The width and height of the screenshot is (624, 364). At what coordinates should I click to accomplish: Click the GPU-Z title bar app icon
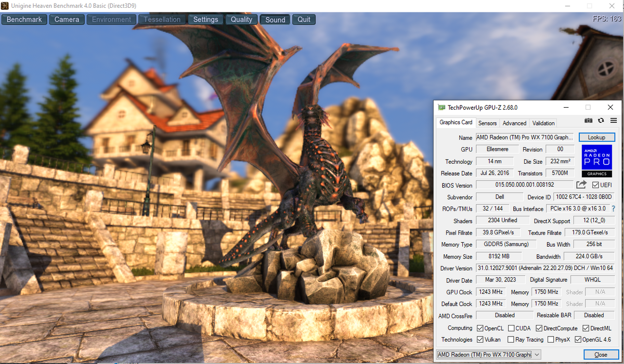[x=441, y=108]
